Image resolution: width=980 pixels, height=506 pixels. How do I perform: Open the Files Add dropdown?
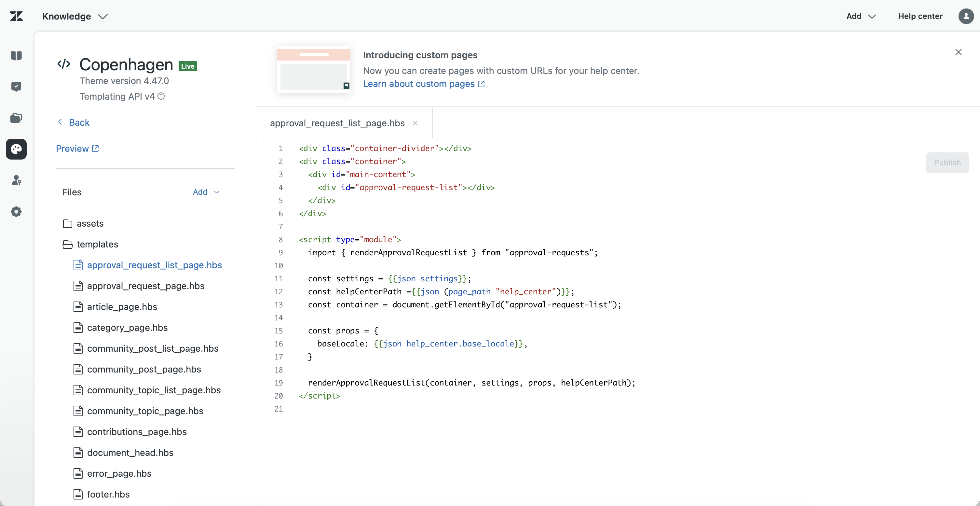(x=206, y=192)
